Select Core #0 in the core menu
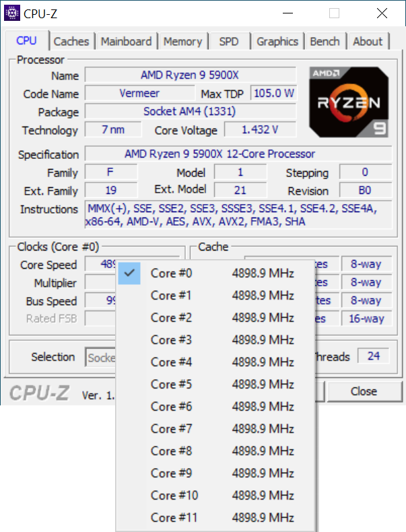This screenshot has height=532, width=406. 215,273
